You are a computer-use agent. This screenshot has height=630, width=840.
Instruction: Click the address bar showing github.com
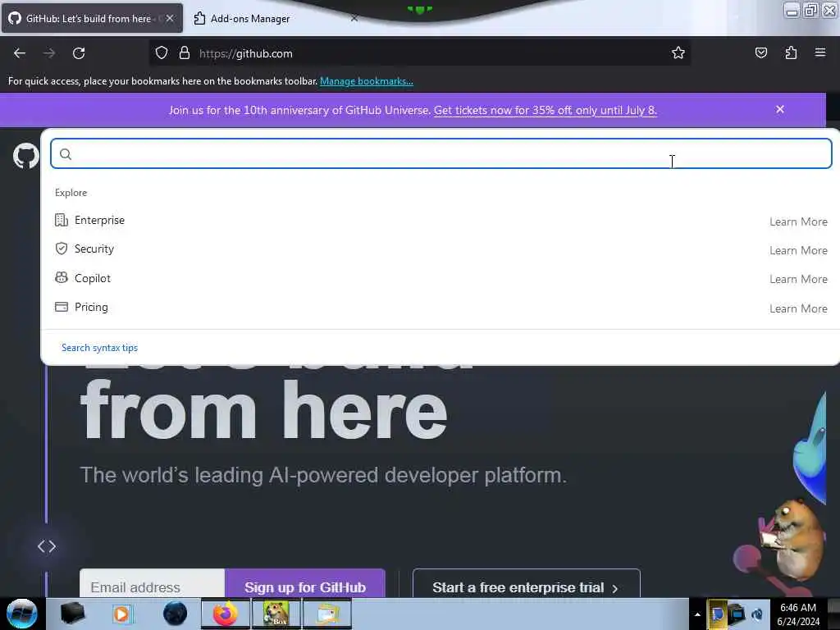[419, 53]
